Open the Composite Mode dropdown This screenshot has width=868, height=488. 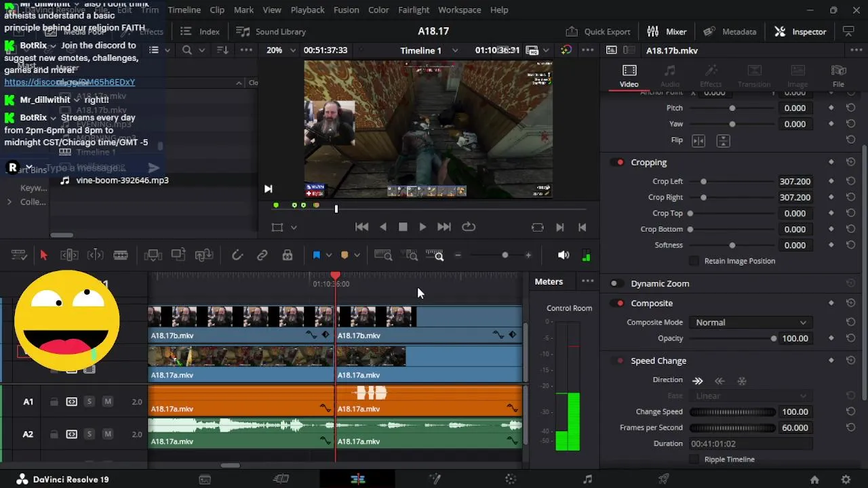(x=750, y=323)
